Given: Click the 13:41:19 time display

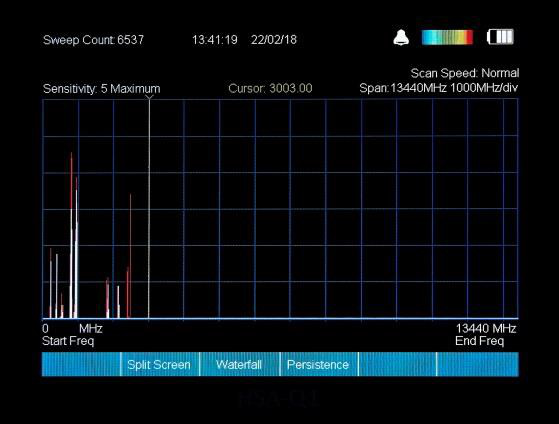Looking at the screenshot, I should click(x=215, y=40).
